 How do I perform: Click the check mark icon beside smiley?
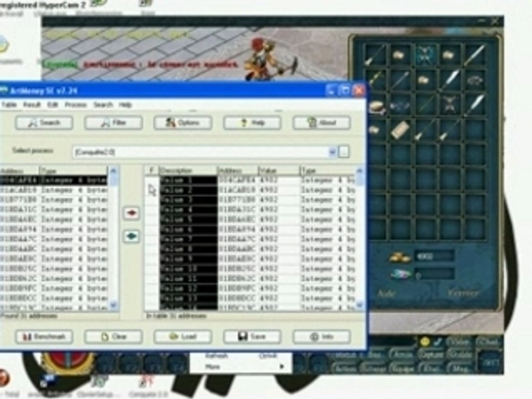[x=438, y=342]
